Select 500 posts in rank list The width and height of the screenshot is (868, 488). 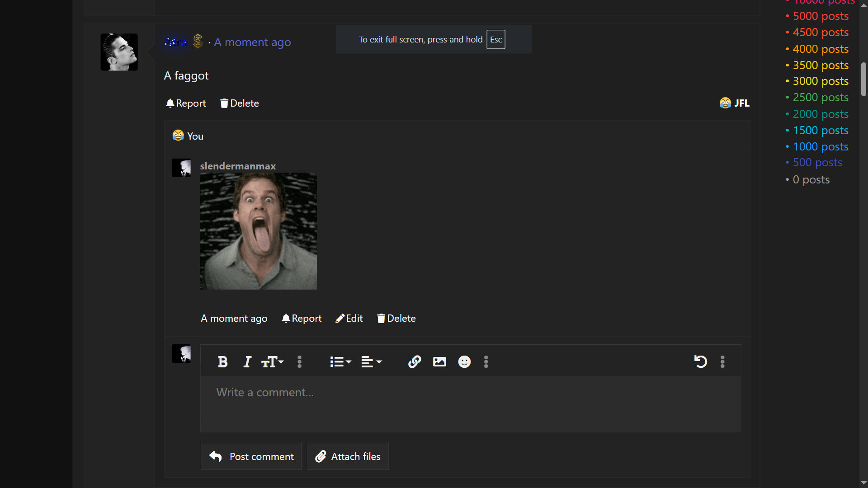click(817, 163)
